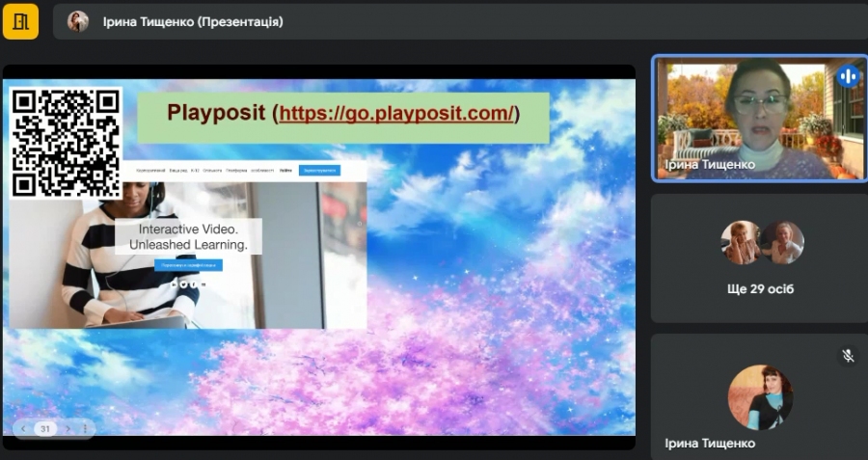Click the round profile picture on the bottom tile
Viewport: 868px width, 460px height.
[x=760, y=397]
